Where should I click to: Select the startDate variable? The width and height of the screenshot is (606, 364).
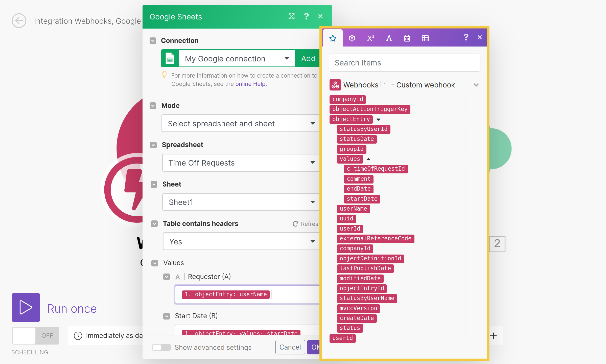click(x=362, y=199)
